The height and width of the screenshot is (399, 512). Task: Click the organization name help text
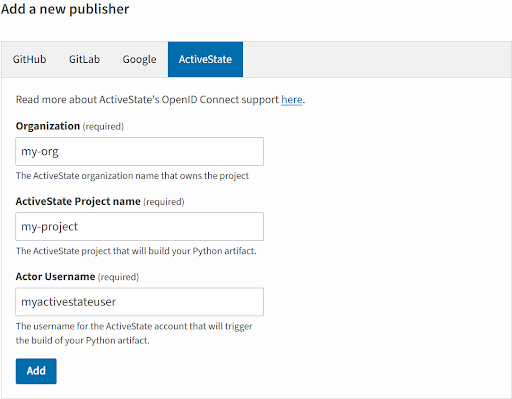(x=132, y=176)
